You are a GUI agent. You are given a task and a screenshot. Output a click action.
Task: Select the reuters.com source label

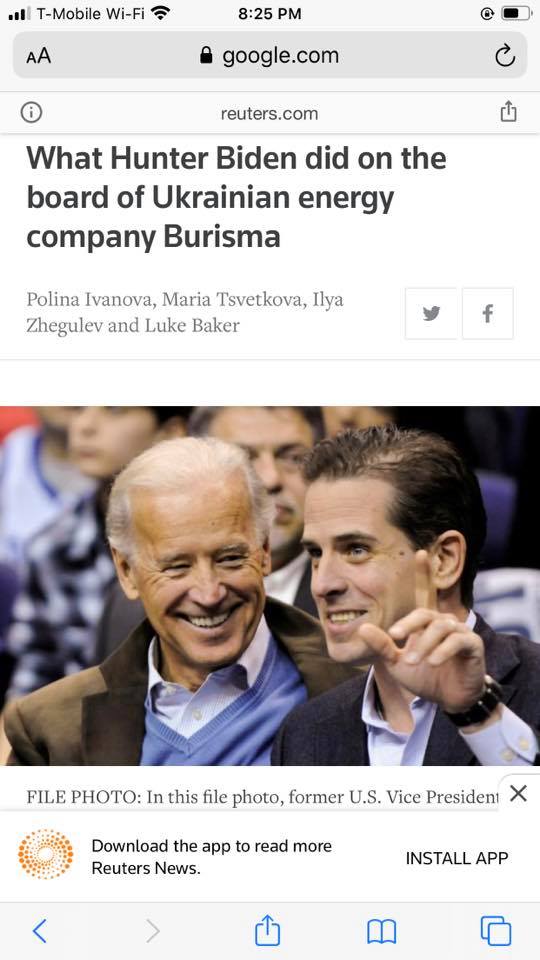tap(269, 113)
